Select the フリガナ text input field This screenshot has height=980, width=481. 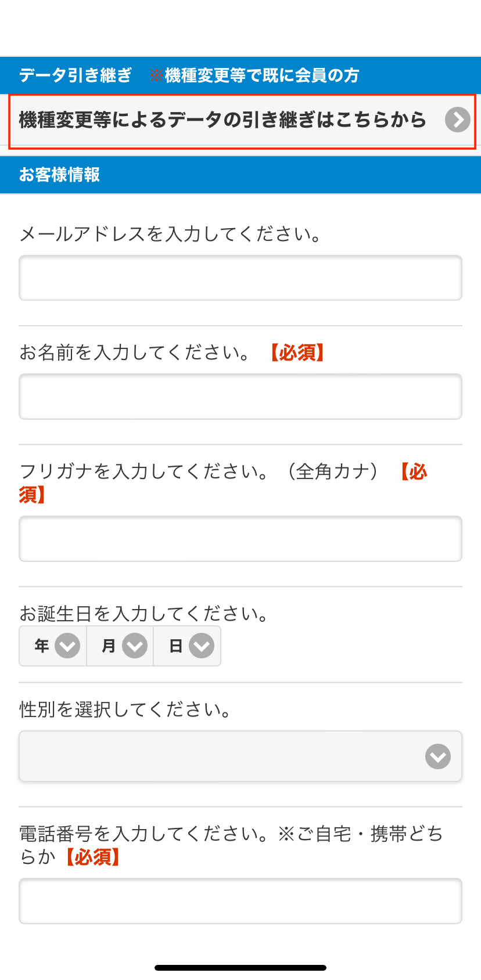[240, 539]
